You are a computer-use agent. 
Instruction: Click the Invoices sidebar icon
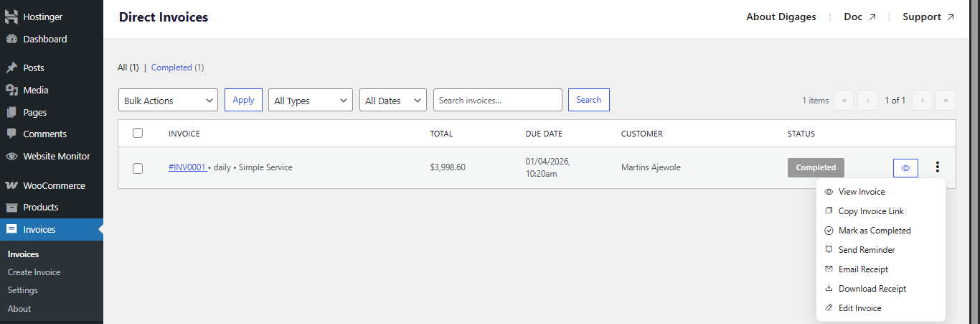coord(11,229)
